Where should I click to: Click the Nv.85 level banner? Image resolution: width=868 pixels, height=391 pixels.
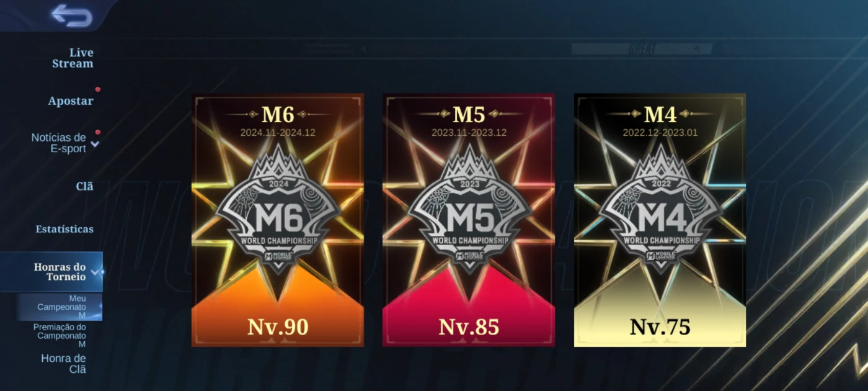(x=469, y=327)
